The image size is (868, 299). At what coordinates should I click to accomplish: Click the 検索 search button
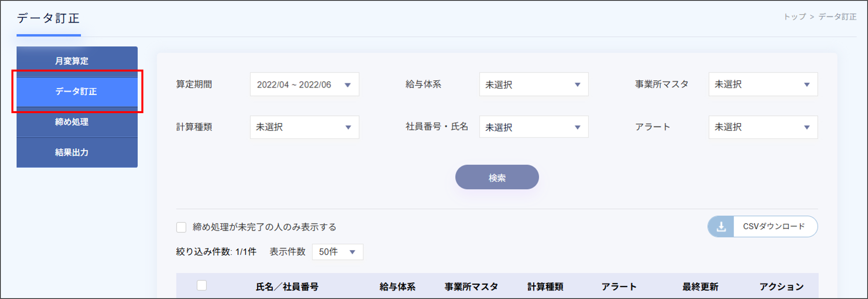click(x=497, y=177)
